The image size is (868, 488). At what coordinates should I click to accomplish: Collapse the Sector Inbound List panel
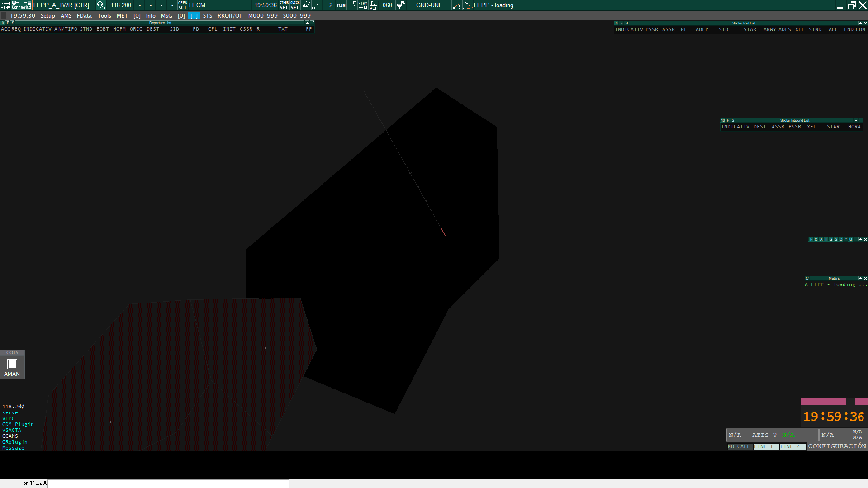tap(855, 120)
